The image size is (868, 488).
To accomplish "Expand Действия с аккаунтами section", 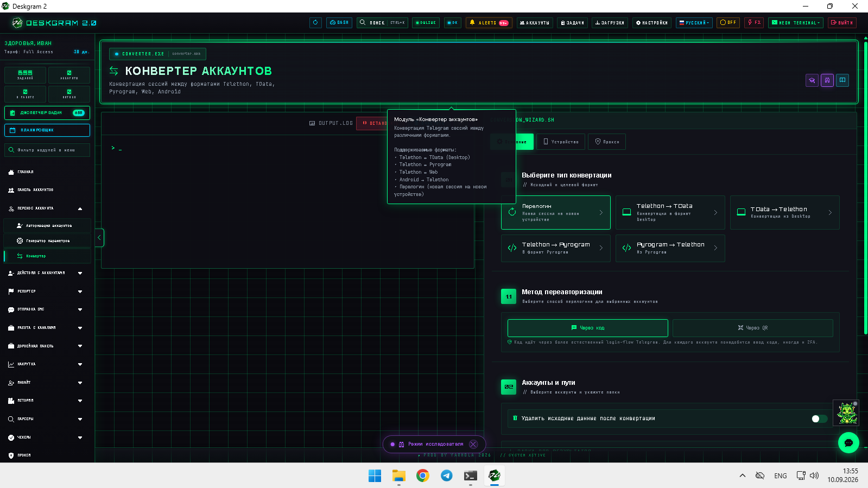I will tap(46, 273).
